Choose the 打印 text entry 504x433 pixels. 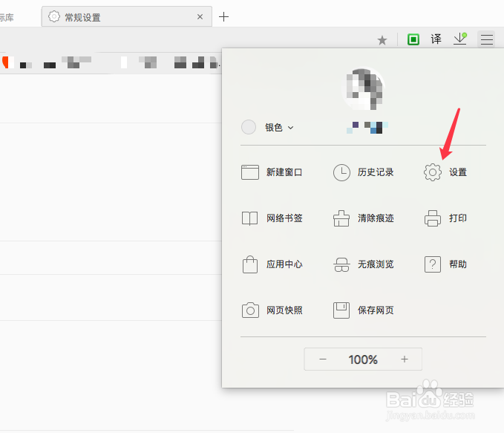458,218
